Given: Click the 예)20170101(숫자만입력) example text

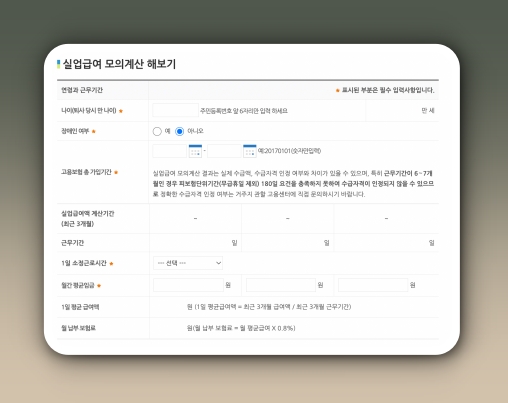Looking at the screenshot, I should (x=289, y=151).
